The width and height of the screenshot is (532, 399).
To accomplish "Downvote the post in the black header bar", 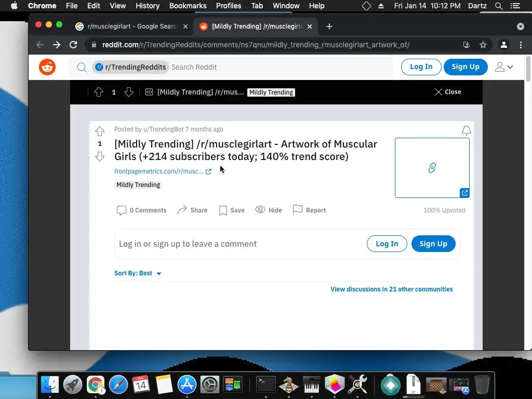I will (129, 92).
